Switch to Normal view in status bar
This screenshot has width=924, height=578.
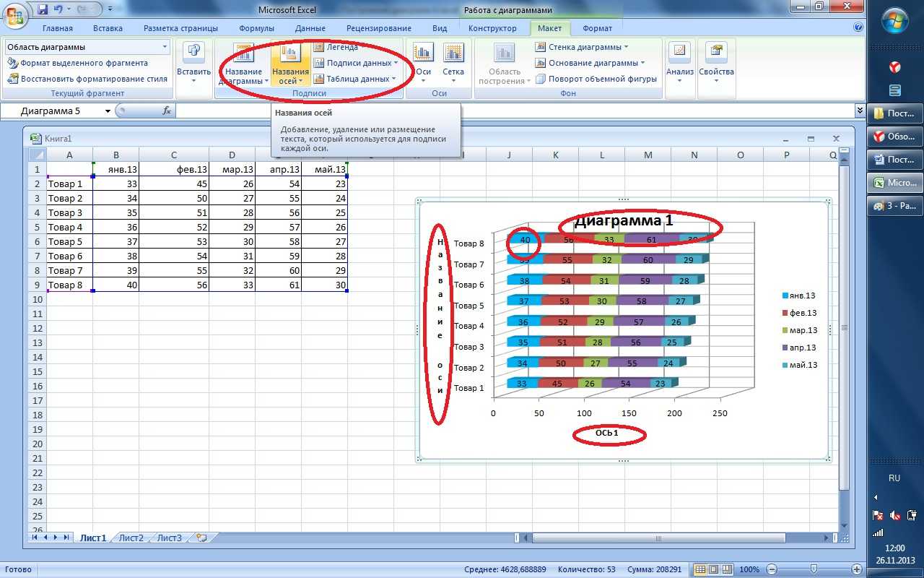click(x=700, y=569)
